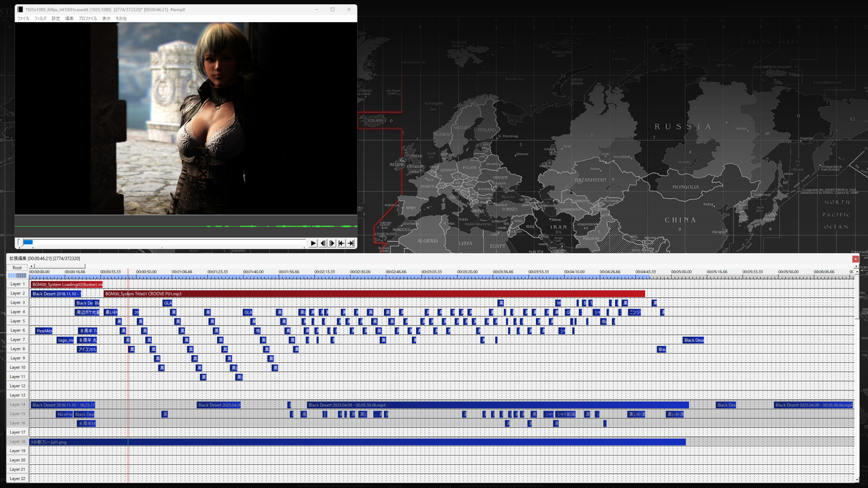Select the GLA clip on Layer 4

pyautogui.click(x=247, y=312)
